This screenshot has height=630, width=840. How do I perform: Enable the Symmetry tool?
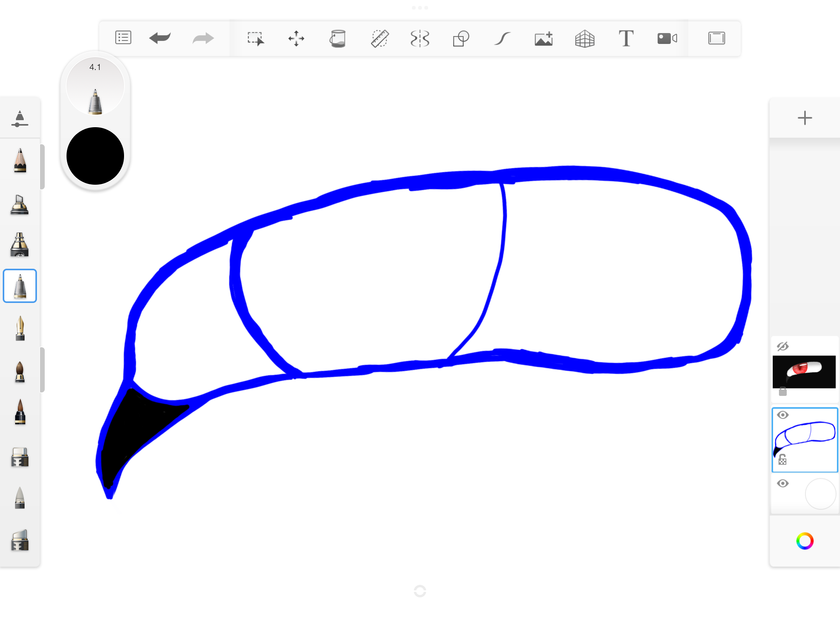[420, 38]
